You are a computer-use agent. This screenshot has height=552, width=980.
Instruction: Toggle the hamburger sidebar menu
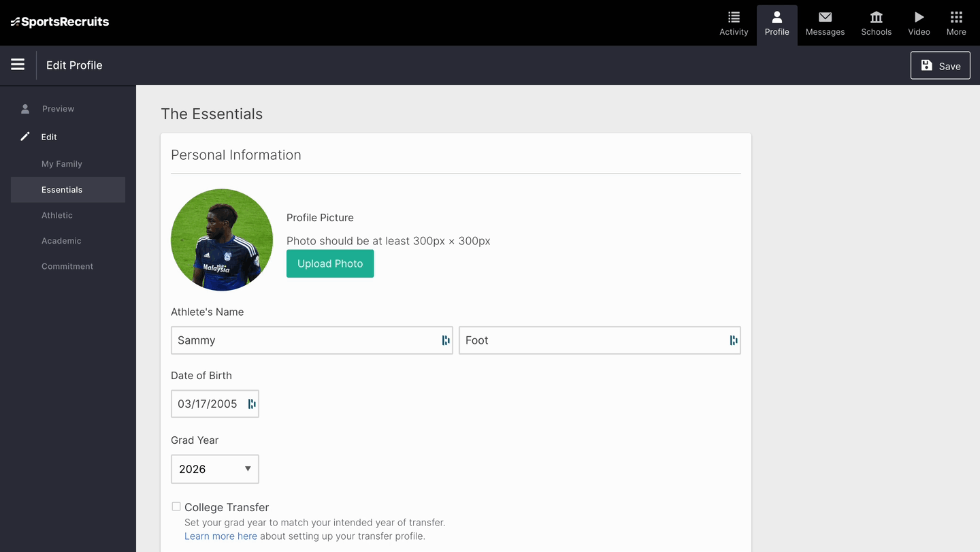coord(18,65)
